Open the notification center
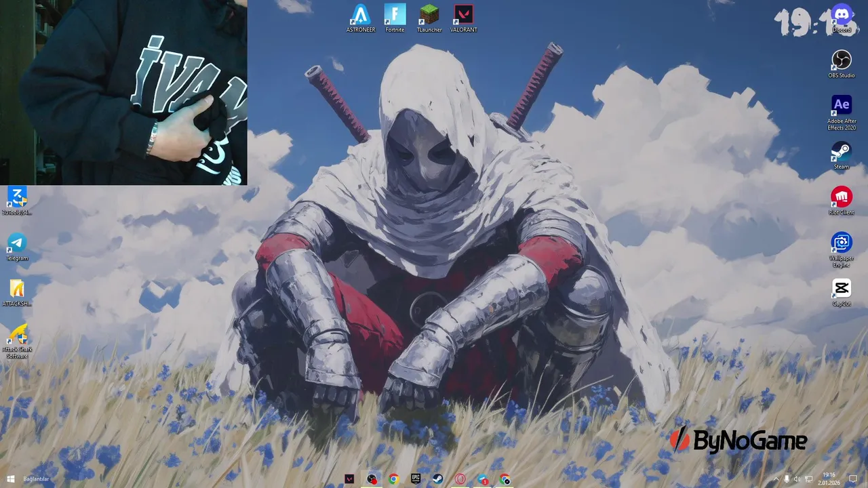 pyautogui.click(x=853, y=479)
